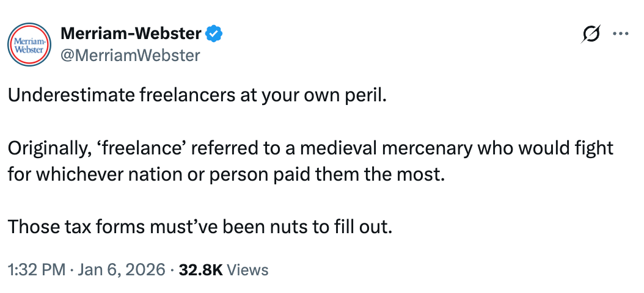Click the Views label
Viewport: 644px width, 293px height.
pos(247,269)
